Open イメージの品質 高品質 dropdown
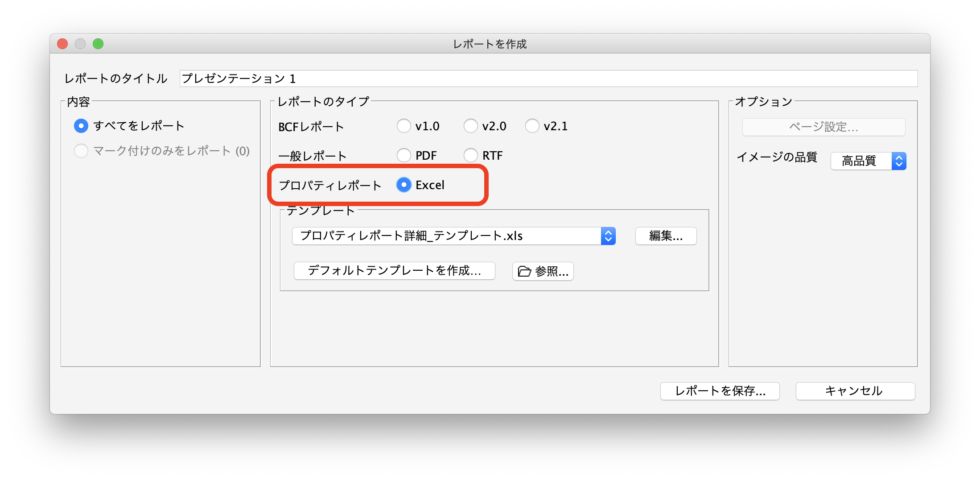The width and height of the screenshot is (980, 480). [x=869, y=161]
